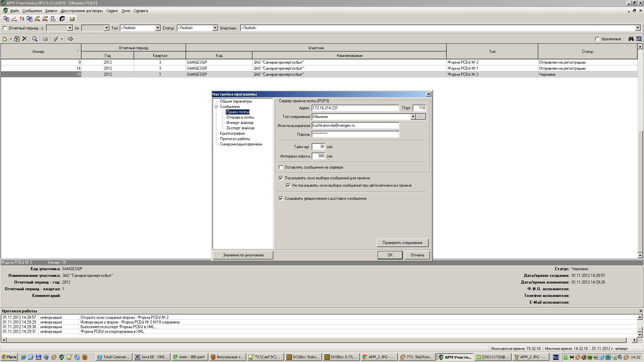Image resolution: width=644 pixels, height=362 pixels.
Task: Open the report period end date dropdown
Action: click(106, 28)
